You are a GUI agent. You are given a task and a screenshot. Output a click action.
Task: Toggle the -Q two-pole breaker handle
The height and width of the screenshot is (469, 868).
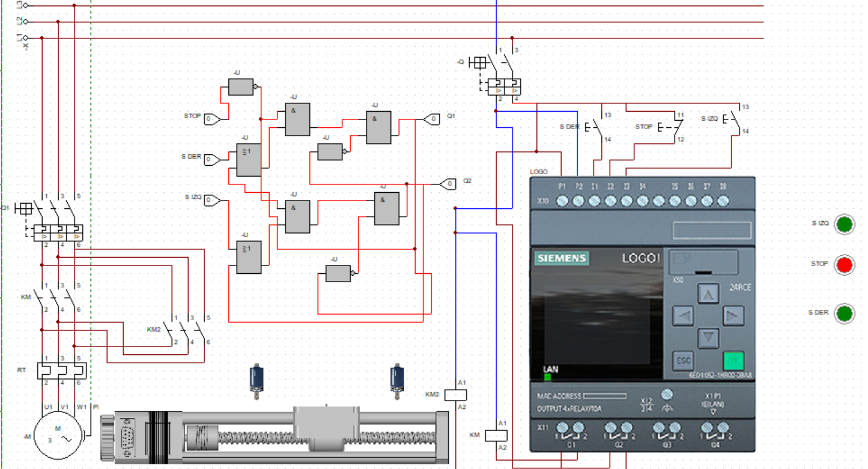[x=478, y=62]
